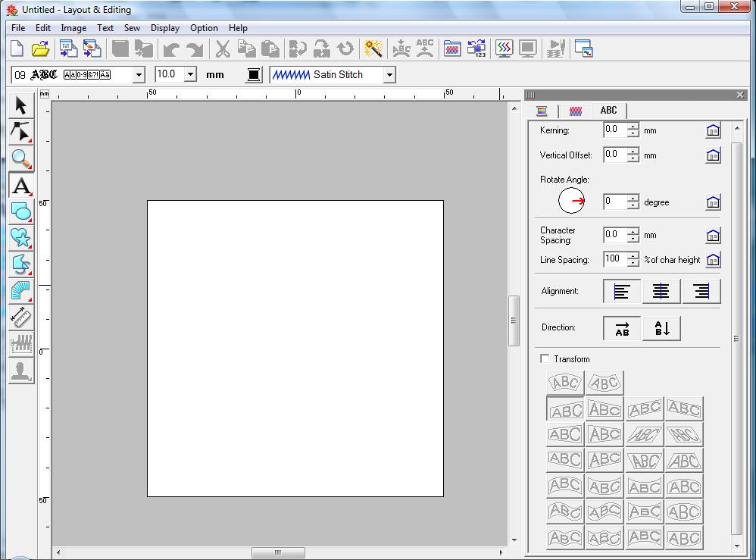The width and height of the screenshot is (756, 560).
Task: Click the magic wand wizard icon
Action: 373,48
